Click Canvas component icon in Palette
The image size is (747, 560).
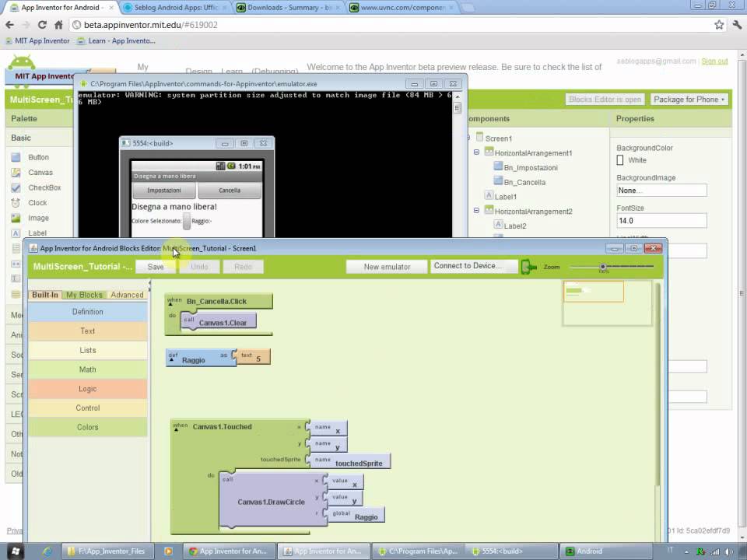(16, 173)
